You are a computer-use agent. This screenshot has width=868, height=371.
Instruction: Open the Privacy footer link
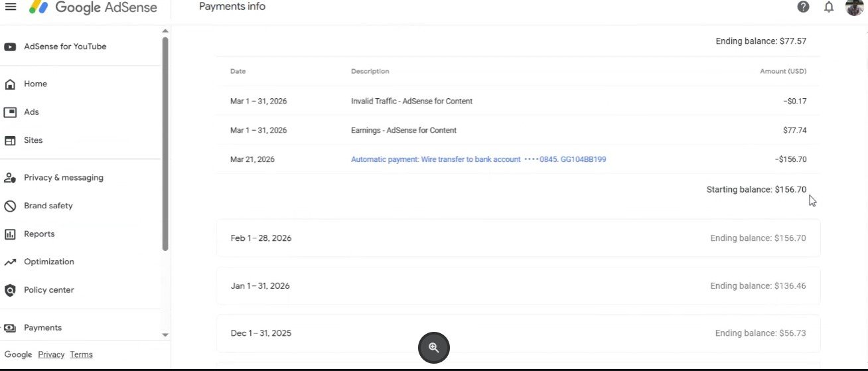tap(51, 354)
